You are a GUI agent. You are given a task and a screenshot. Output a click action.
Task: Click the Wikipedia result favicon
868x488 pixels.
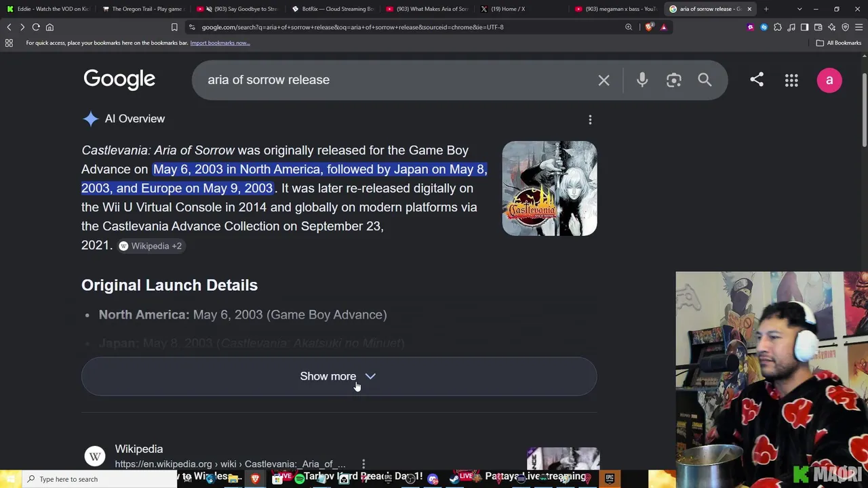tap(95, 456)
